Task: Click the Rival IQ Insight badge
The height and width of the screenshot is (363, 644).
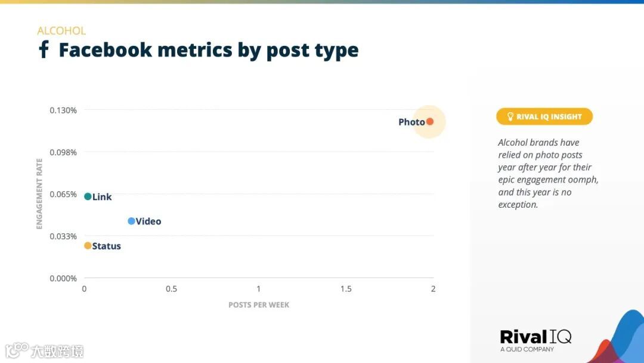Action: tap(544, 116)
